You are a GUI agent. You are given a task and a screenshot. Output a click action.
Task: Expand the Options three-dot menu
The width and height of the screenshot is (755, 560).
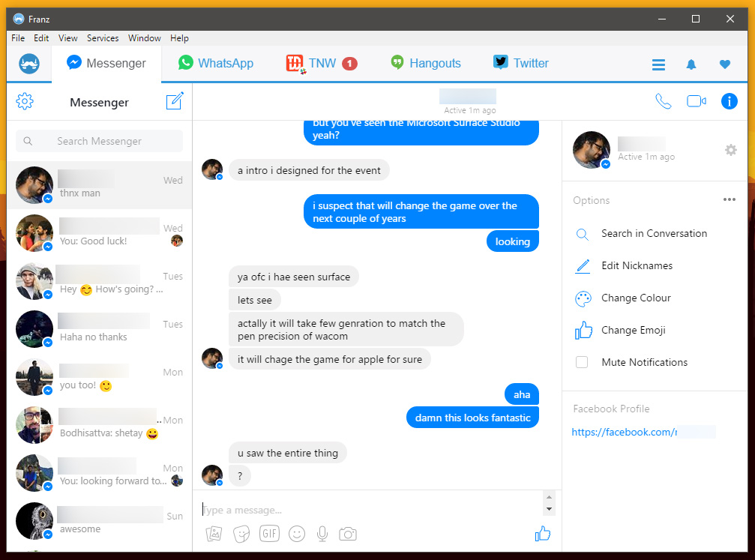click(729, 199)
